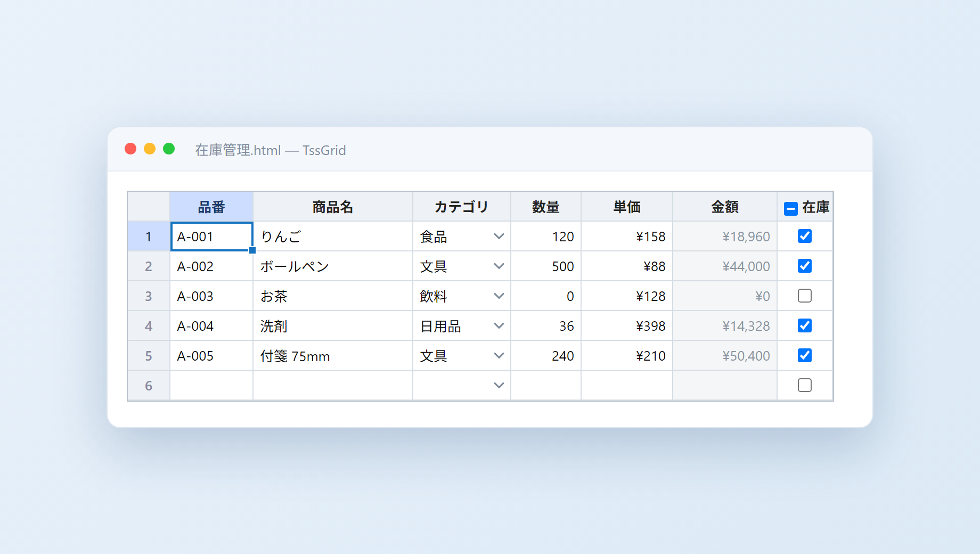Click the 在庫管理.html — TssGrid window title
980x554 pixels.
click(x=271, y=150)
